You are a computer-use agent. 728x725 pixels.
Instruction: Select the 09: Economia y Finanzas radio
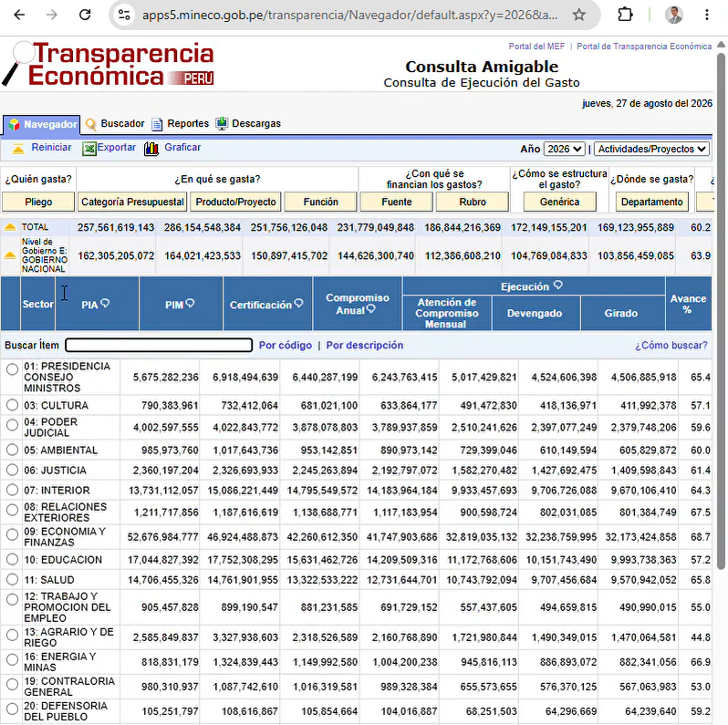click(x=13, y=534)
